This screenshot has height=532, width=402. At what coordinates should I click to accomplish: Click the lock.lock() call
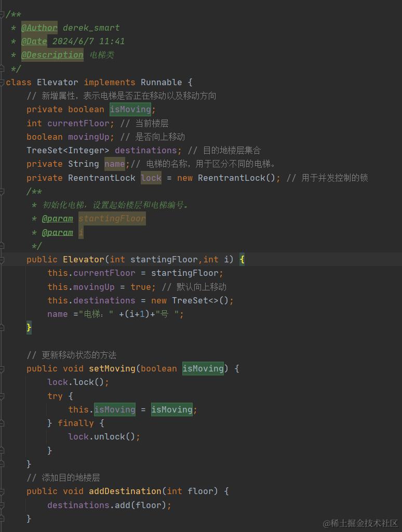coord(76,382)
